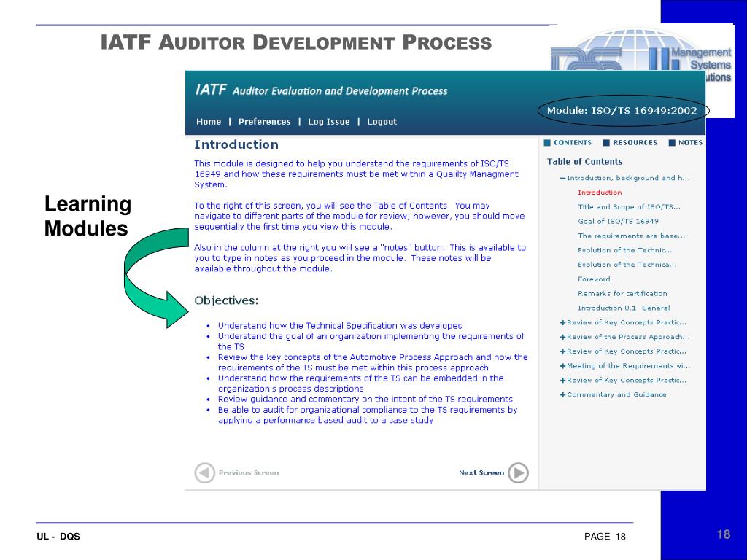Click 'Module: ISO/TS 16949:2002' label
Image resolution: width=747 pixels, height=560 pixels.
tap(622, 111)
